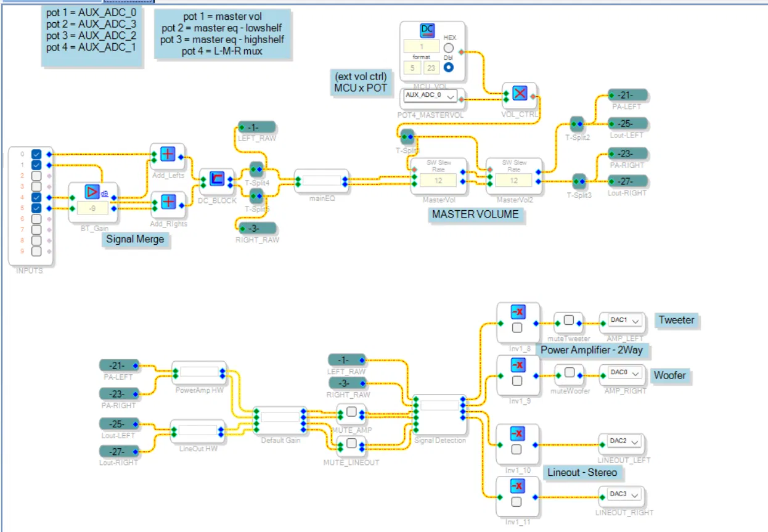This screenshot has height=532, width=768.
Task: Click the -21- PA-LEFT terminal at top right
Action: coord(627,95)
